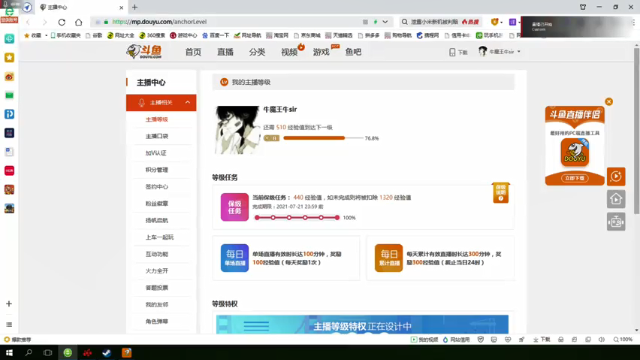This screenshot has height=360, width=640.
Task: Open the 视频 nav tab
Action: coord(289,52)
